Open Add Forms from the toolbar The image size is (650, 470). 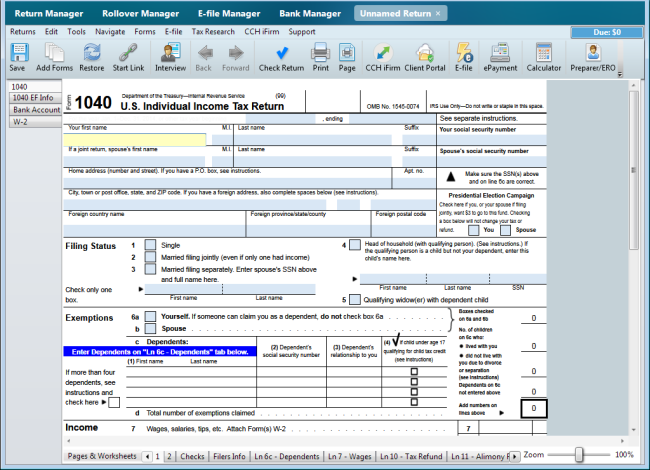pyautogui.click(x=54, y=57)
